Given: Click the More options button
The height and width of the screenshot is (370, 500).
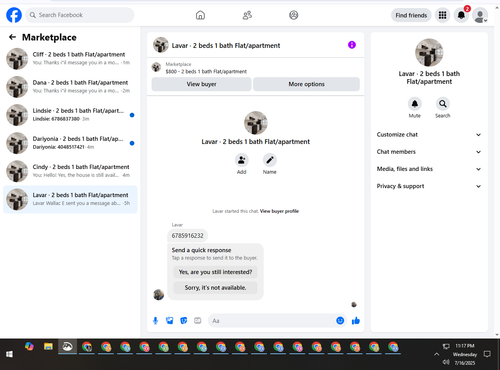Looking at the screenshot, I should click(306, 84).
